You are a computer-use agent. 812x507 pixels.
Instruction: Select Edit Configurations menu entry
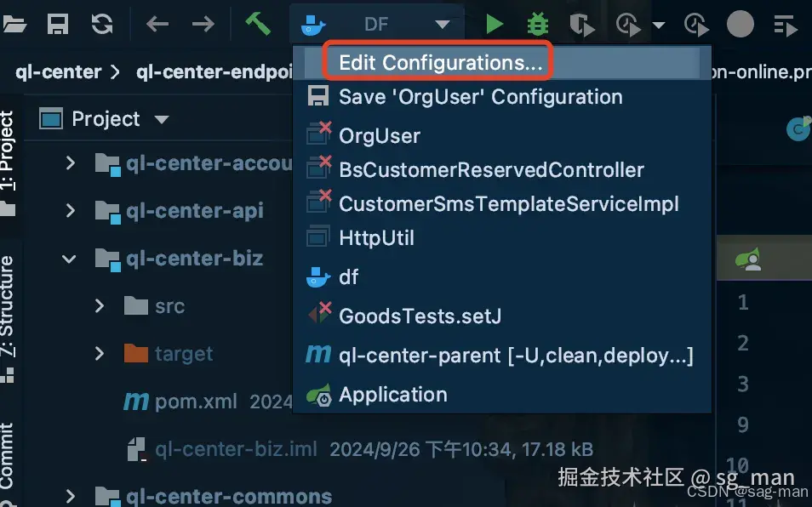(x=440, y=63)
